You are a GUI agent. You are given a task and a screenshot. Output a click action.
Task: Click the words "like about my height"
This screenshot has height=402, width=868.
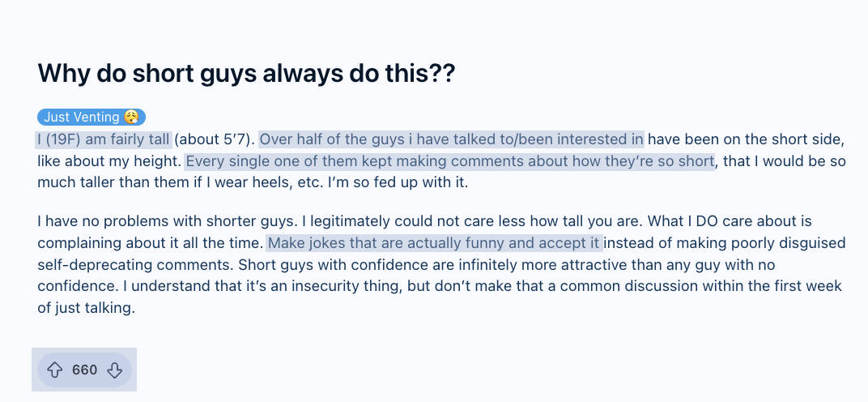(109, 161)
